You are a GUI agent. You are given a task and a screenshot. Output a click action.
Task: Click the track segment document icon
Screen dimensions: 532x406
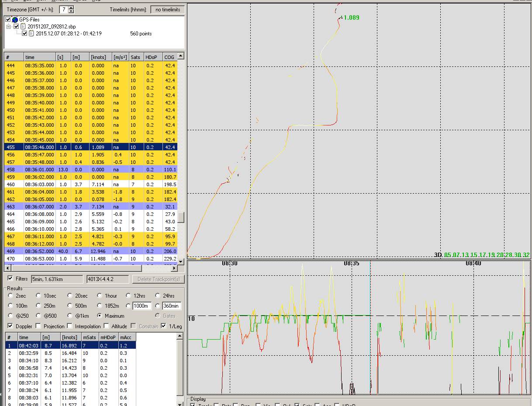[31, 34]
